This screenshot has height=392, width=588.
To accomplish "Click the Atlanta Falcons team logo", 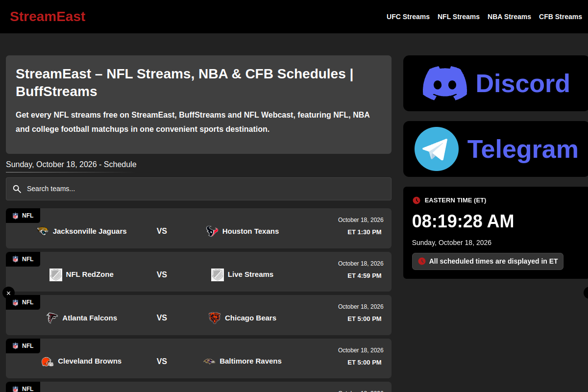I will point(52,318).
